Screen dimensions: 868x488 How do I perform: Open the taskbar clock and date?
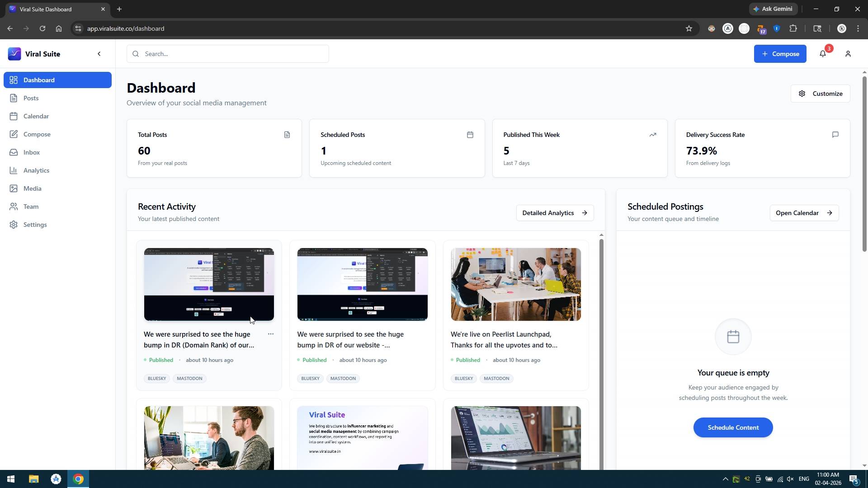828,479
